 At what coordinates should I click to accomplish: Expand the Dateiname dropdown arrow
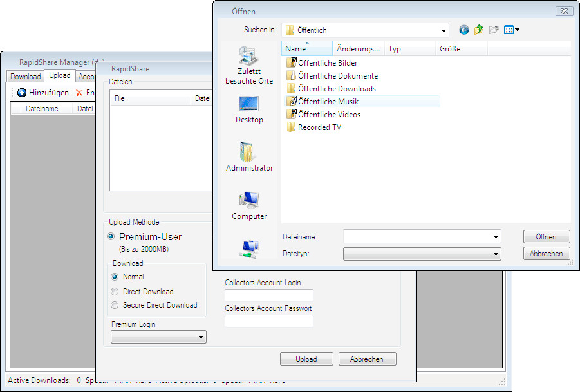(496, 237)
